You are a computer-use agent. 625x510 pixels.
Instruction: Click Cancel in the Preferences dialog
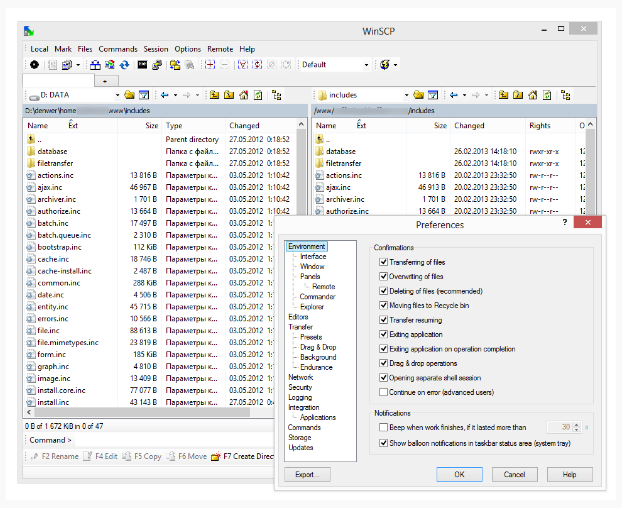[515, 475]
